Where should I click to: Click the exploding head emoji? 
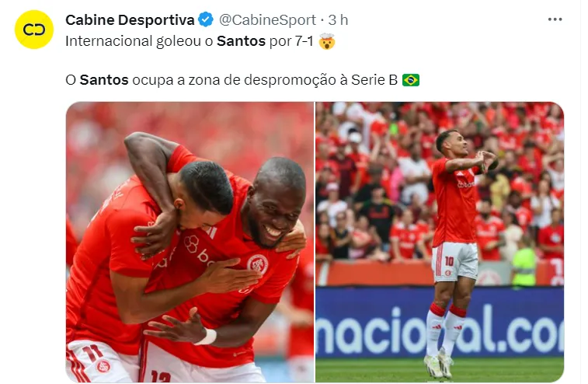point(327,41)
